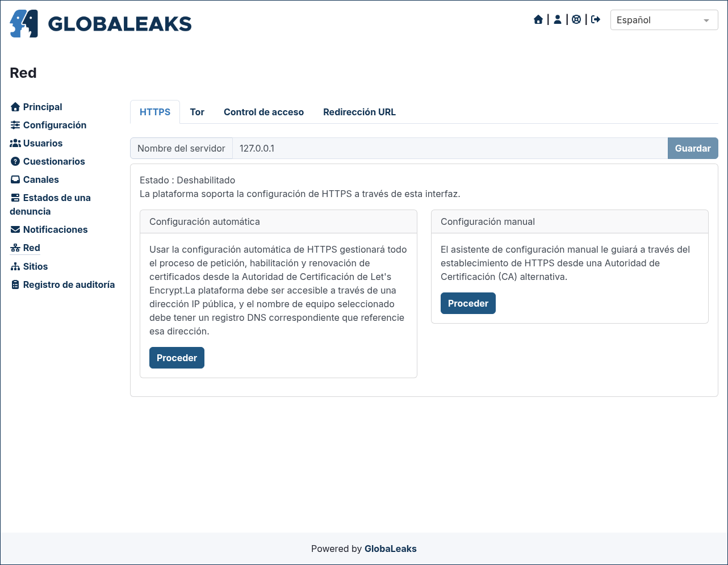Open Canales from the sidebar

[35, 179]
